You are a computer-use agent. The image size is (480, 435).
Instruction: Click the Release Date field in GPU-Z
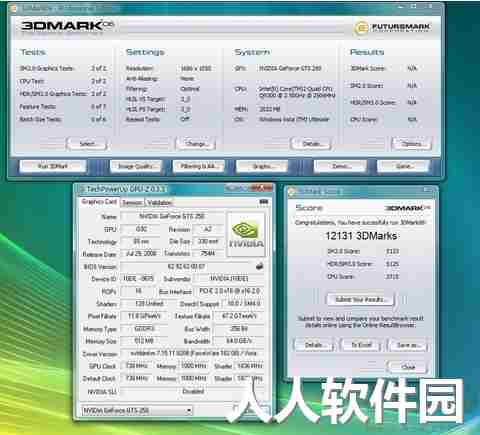tap(141, 253)
